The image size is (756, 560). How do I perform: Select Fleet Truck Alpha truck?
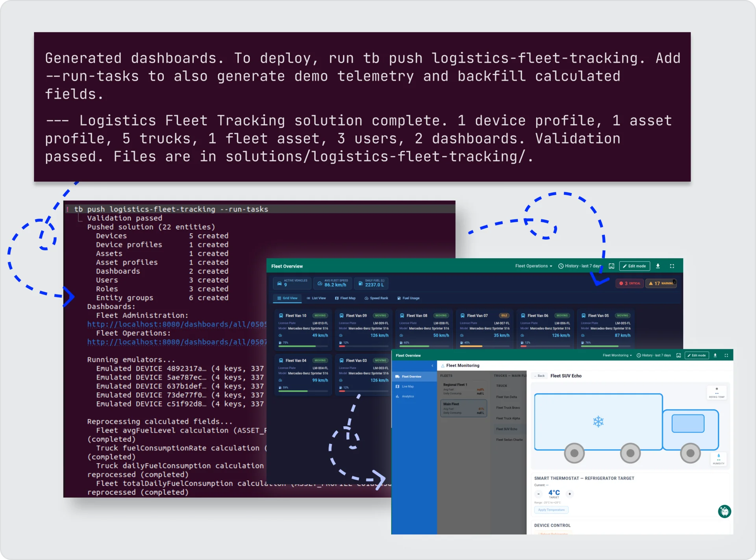(508, 419)
